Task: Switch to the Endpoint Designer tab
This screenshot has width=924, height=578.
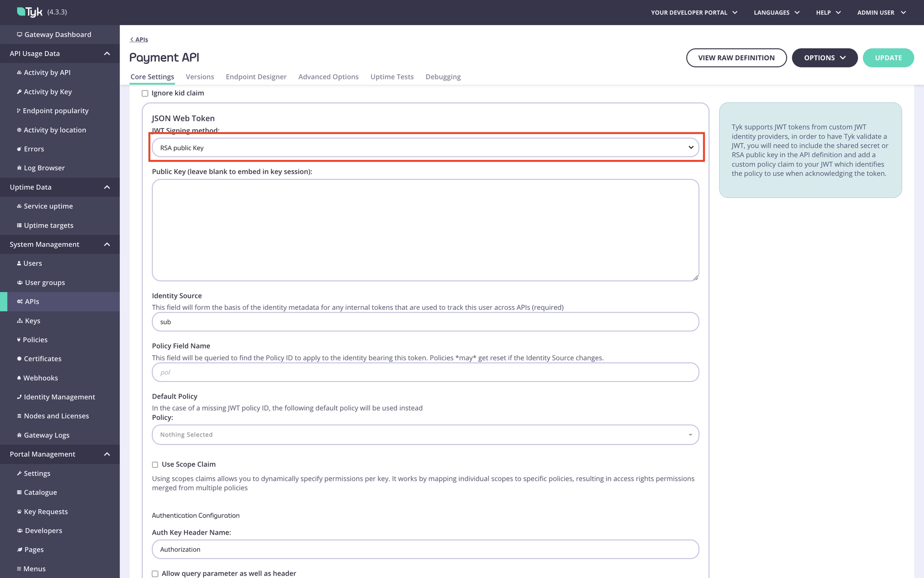Action: tap(255, 77)
